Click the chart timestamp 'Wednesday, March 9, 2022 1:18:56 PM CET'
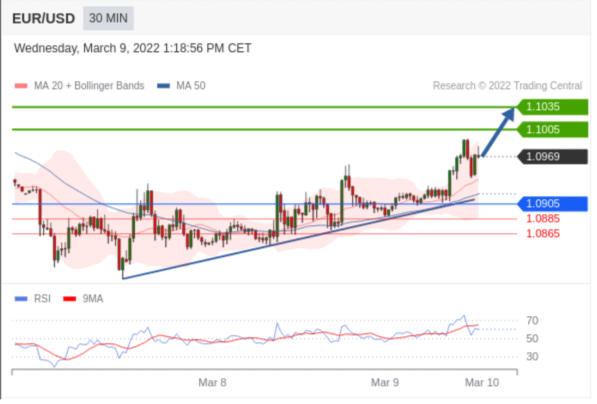The width and height of the screenshot is (597, 404). click(x=132, y=48)
